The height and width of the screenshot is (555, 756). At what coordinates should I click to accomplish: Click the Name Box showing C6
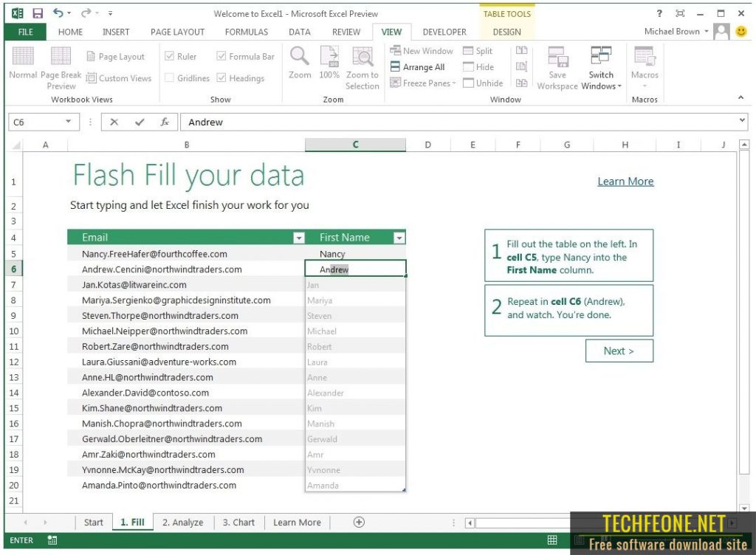coord(35,122)
